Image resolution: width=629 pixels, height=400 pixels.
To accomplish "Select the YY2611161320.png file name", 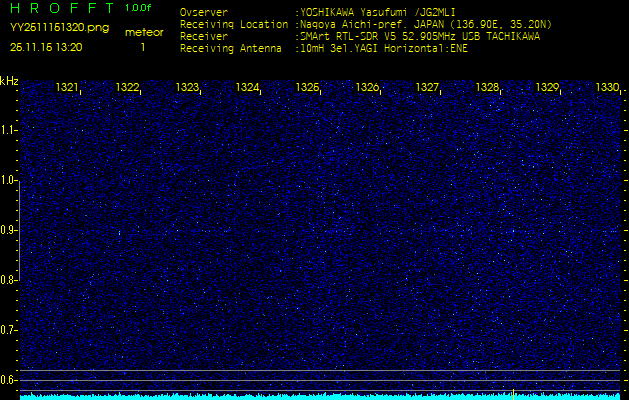I will point(59,28).
